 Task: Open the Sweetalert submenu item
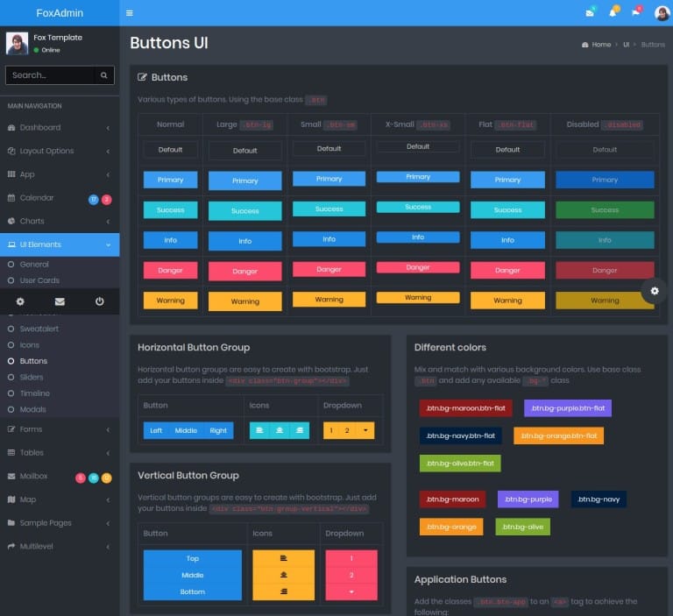pyautogui.click(x=39, y=329)
